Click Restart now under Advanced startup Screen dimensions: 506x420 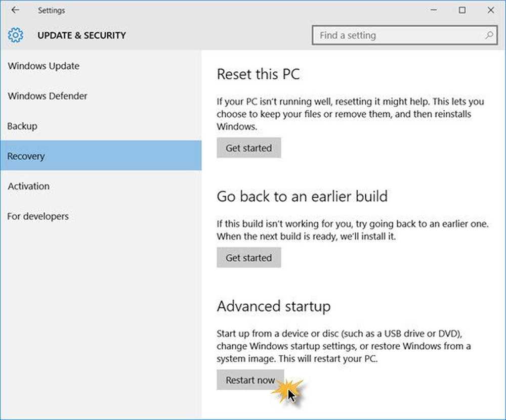(x=250, y=380)
